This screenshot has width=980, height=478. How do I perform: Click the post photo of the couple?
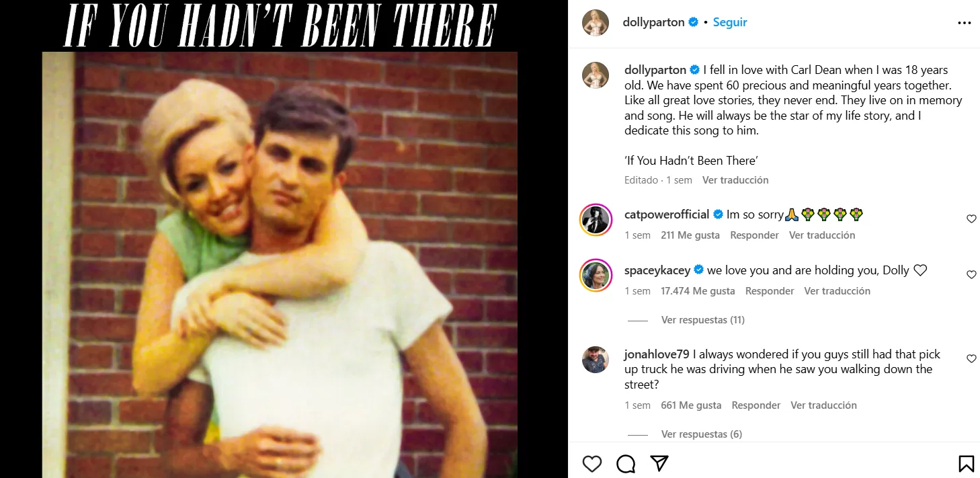point(280,264)
